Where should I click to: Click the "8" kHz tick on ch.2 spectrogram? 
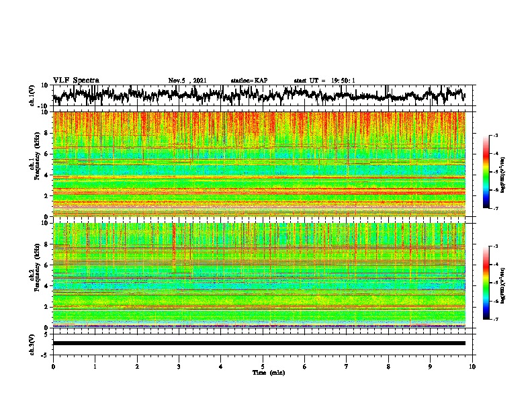pos(46,244)
